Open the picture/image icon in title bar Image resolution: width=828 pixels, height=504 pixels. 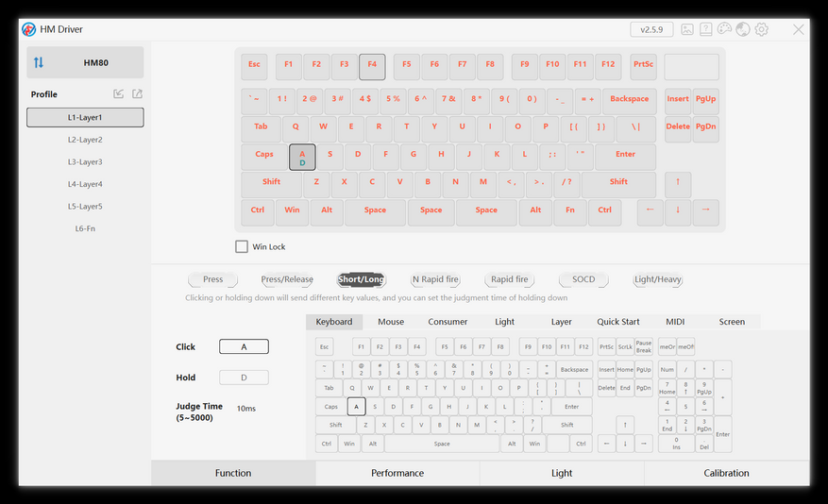point(687,29)
